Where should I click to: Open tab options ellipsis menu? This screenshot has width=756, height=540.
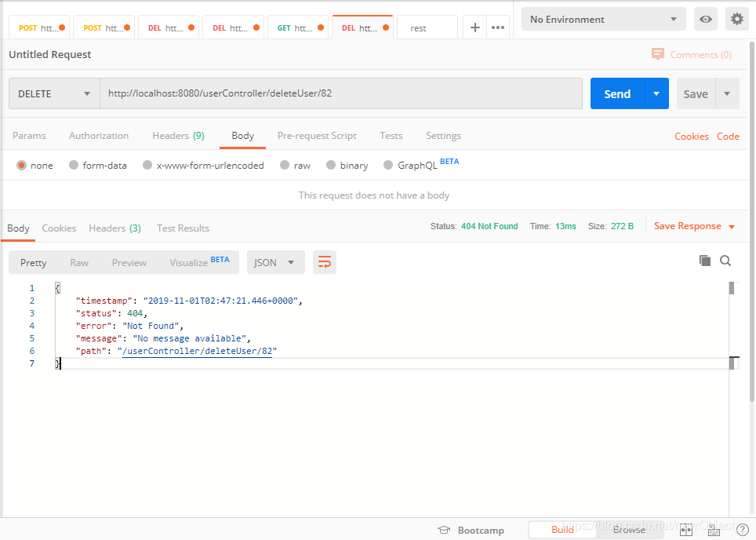pyautogui.click(x=498, y=27)
